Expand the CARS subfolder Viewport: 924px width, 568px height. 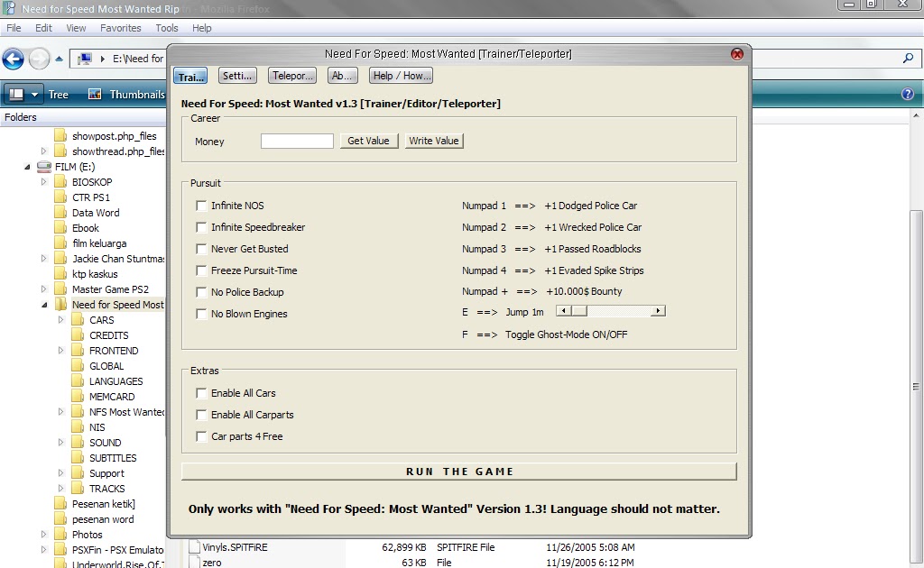(60, 319)
